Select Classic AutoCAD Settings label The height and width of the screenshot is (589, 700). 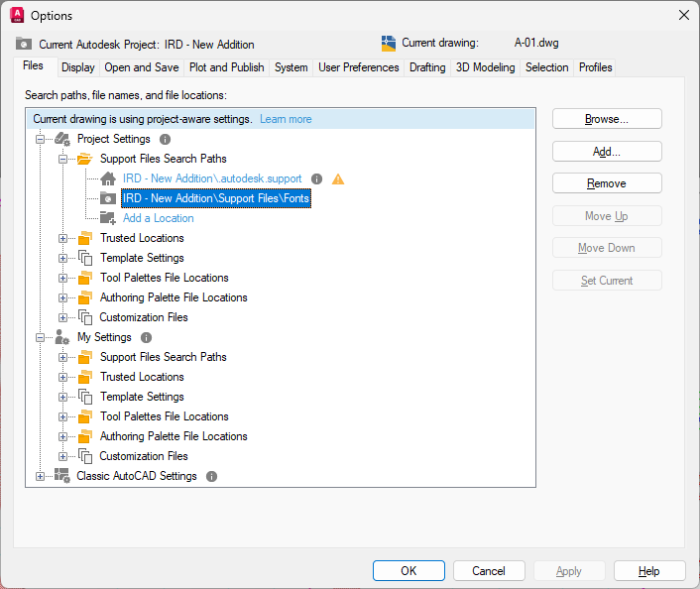pos(137,476)
